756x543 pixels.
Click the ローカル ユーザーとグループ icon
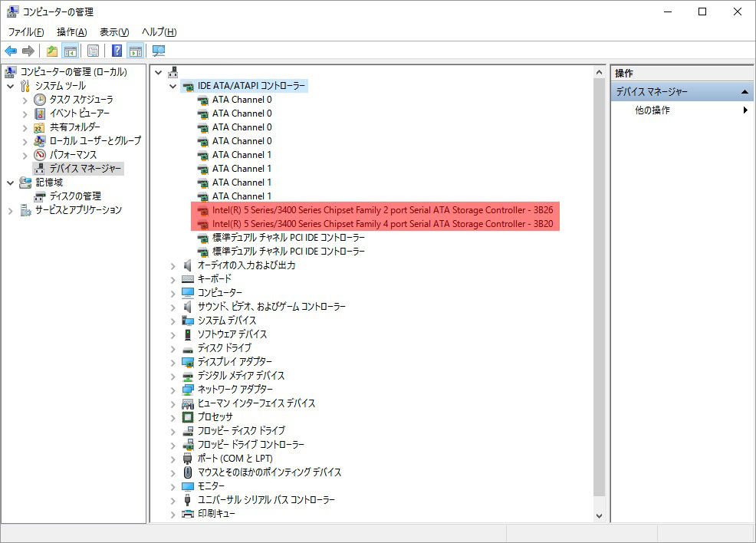(x=40, y=141)
